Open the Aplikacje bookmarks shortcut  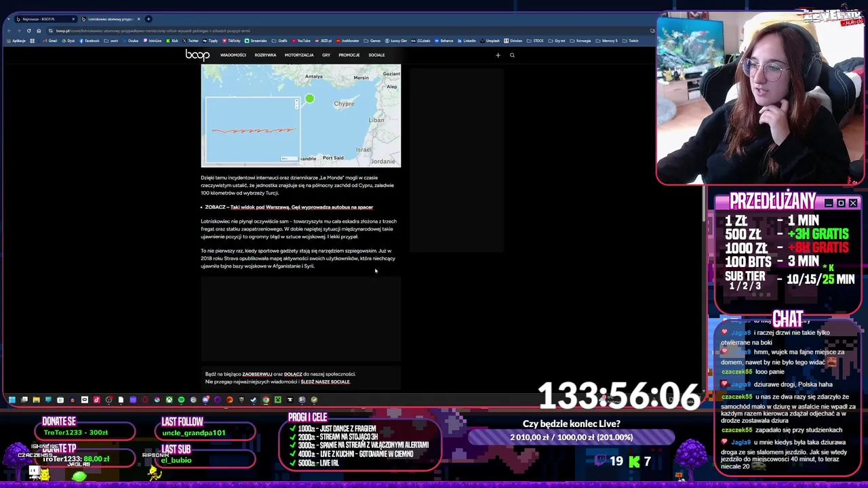click(x=16, y=41)
